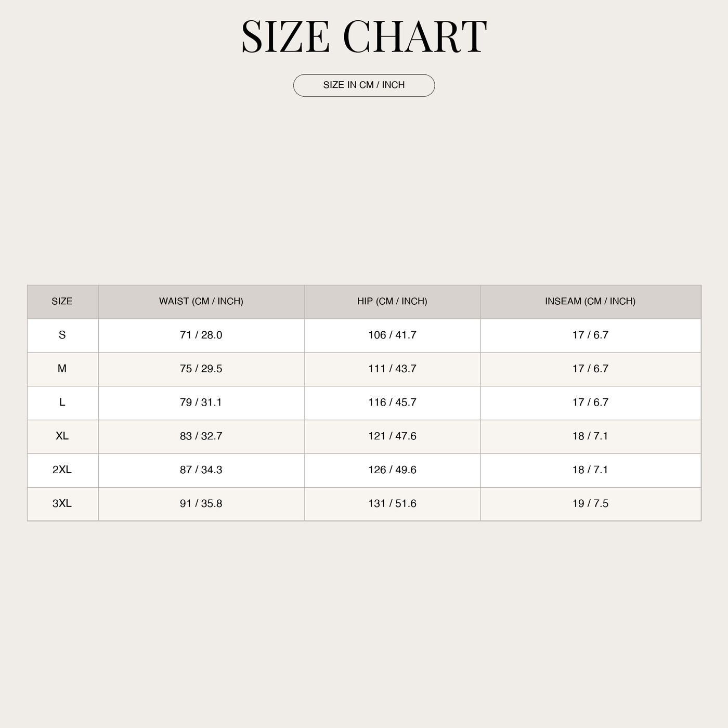Select the WAIST (CM / INCH) column header
Image resolution: width=728 pixels, height=728 pixels.
(x=201, y=302)
